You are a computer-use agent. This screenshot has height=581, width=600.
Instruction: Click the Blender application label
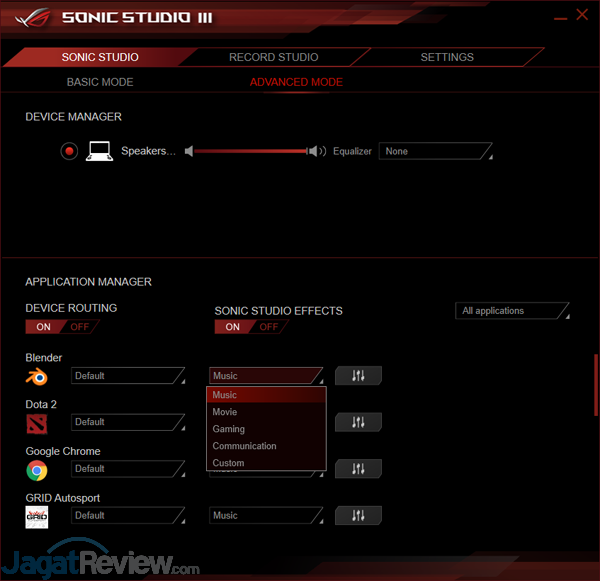click(44, 357)
